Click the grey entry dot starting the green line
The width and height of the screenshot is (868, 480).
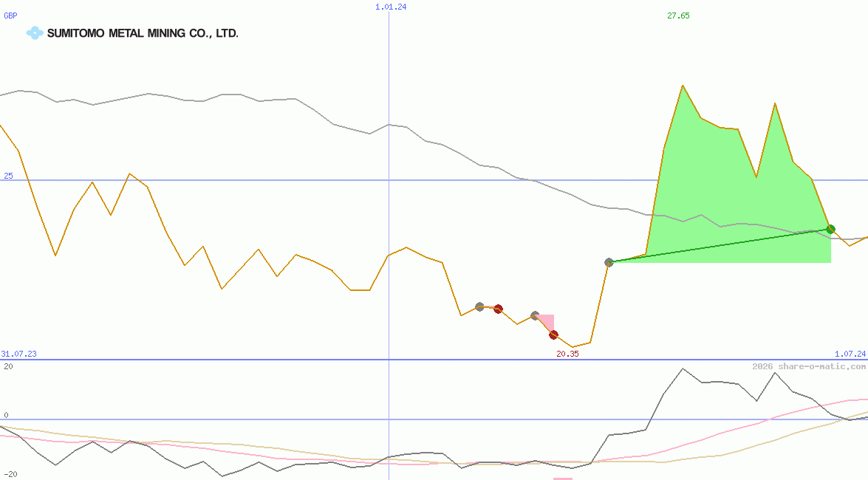609,262
